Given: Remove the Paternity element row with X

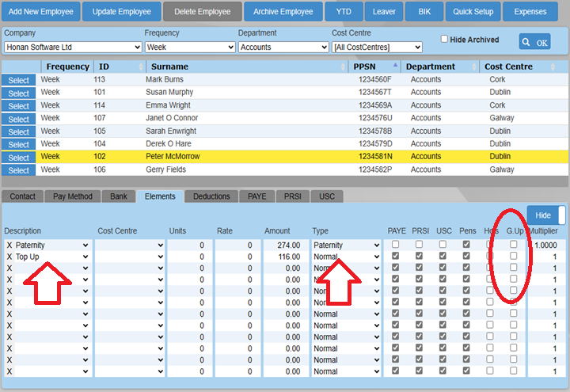Looking at the screenshot, I should click(9, 245).
